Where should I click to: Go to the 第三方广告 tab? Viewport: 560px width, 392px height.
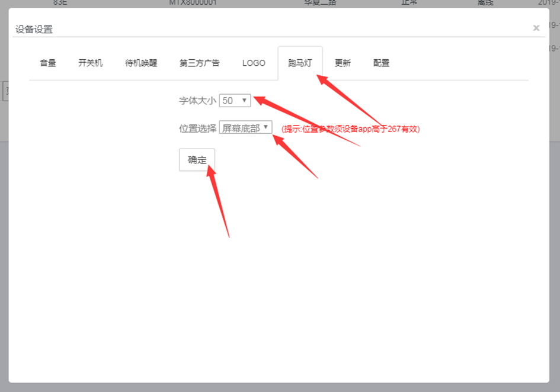tap(200, 63)
